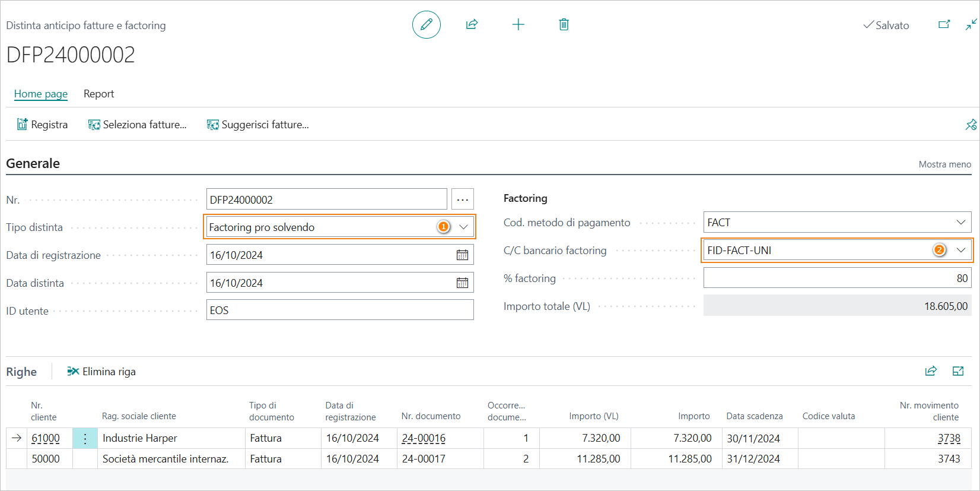Open the Report tab

click(98, 94)
